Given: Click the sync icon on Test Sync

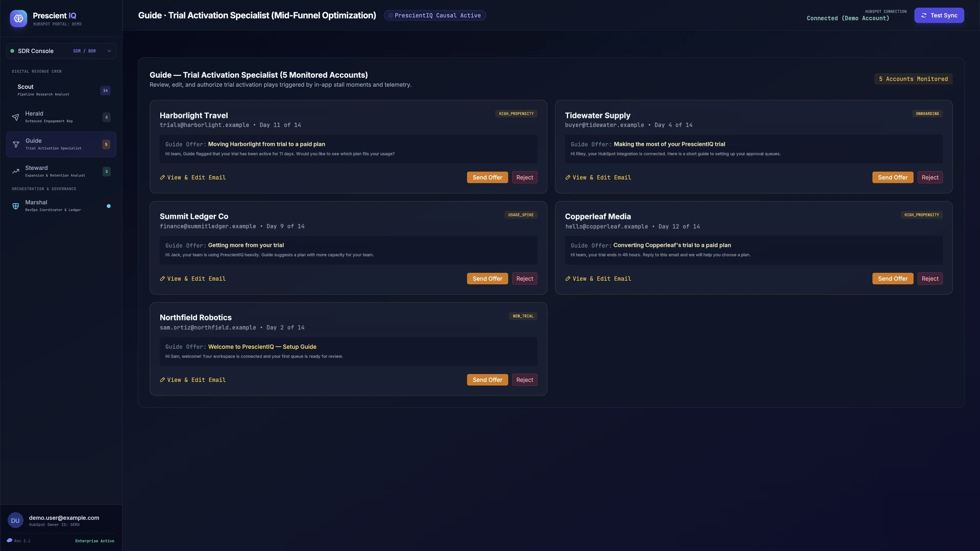Looking at the screenshot, I should click(x=924, y=15).
